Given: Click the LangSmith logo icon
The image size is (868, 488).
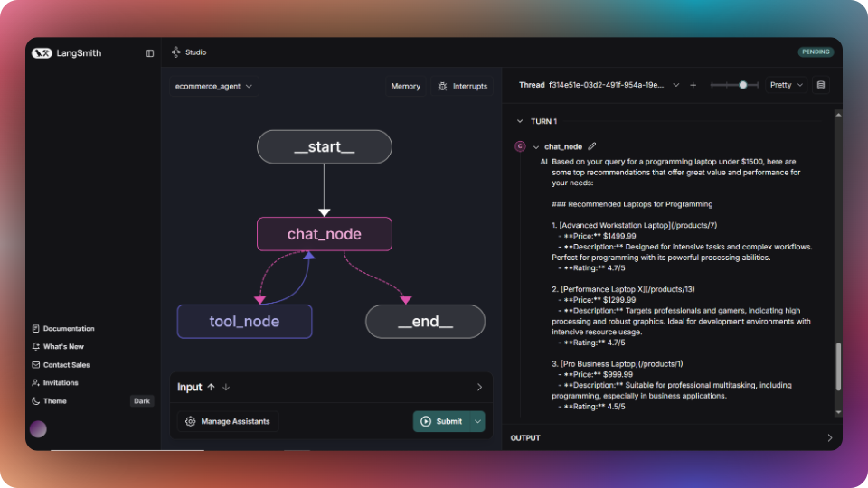Looking at the screenshot, I should point(42,53).
